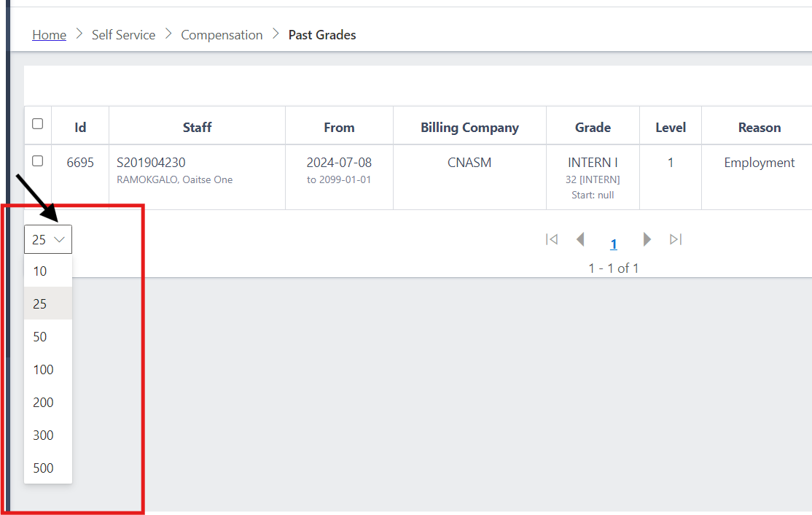This screenshot has height=515, width=812.
Task: Click the Grade column header
Action: coord(593,128)
